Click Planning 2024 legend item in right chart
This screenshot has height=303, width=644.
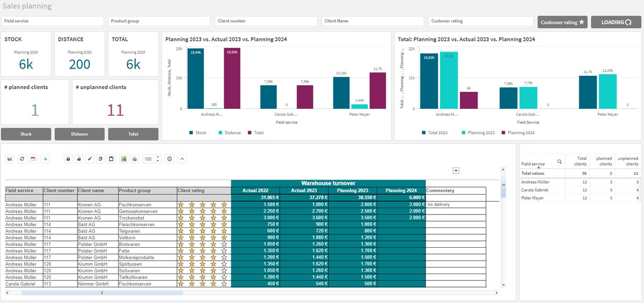coord(518,132)
